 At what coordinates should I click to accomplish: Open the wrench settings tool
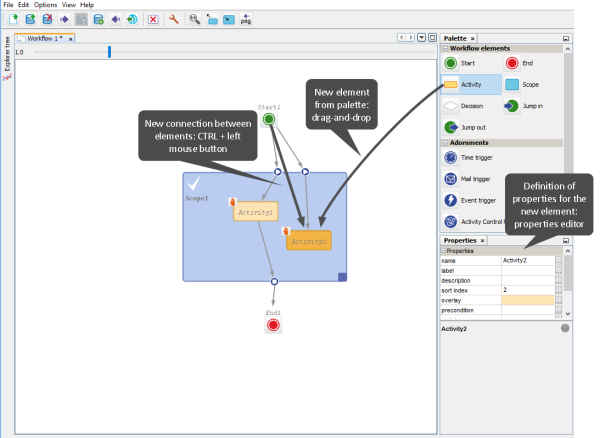click(x=173, y=19)
